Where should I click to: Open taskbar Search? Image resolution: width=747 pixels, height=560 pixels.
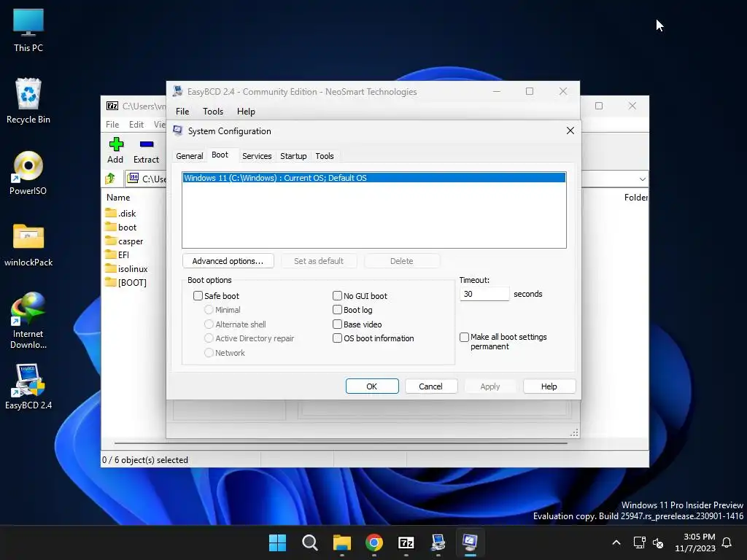coord(309,542)
